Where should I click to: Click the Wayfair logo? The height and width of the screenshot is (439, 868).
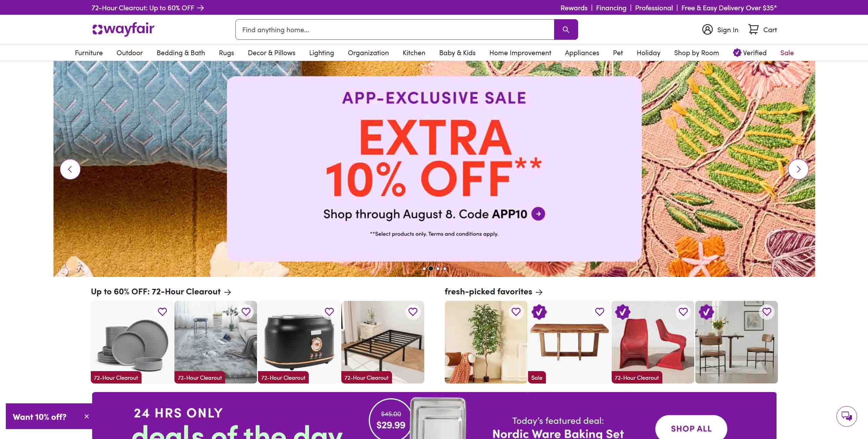click(x=124, y=29)
